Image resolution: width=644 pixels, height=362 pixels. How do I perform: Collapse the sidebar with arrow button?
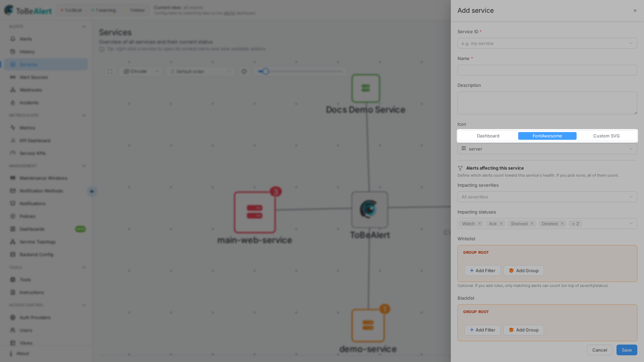pyautogui.click(x=92, y=191)
